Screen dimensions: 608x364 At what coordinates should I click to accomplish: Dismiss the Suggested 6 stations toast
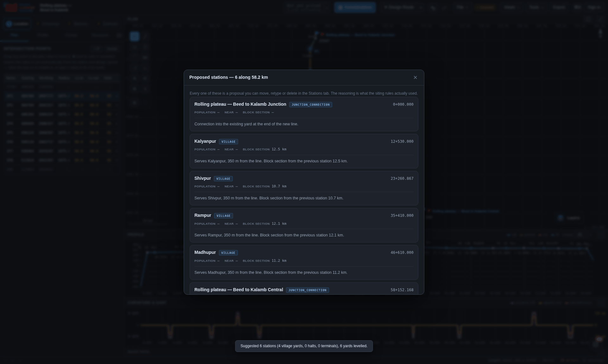[304, 346]
